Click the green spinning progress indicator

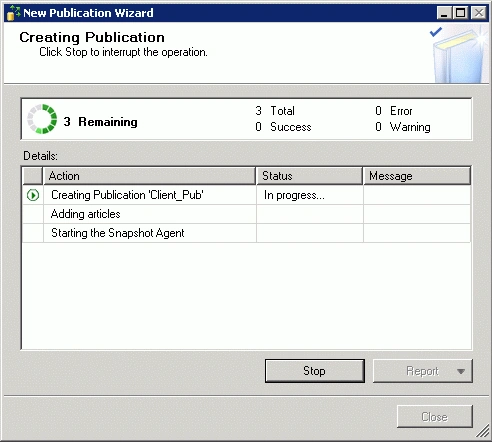click(x=42, y=119)
